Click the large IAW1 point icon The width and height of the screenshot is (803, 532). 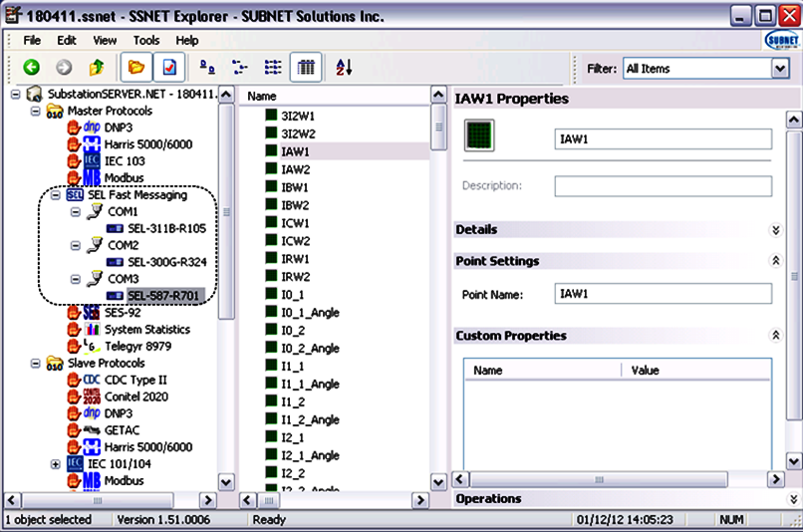click(479, 135)
